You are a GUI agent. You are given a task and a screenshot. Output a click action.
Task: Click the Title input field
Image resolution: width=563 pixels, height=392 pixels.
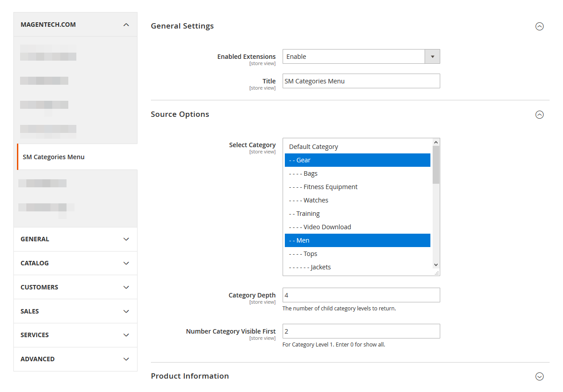361,81
